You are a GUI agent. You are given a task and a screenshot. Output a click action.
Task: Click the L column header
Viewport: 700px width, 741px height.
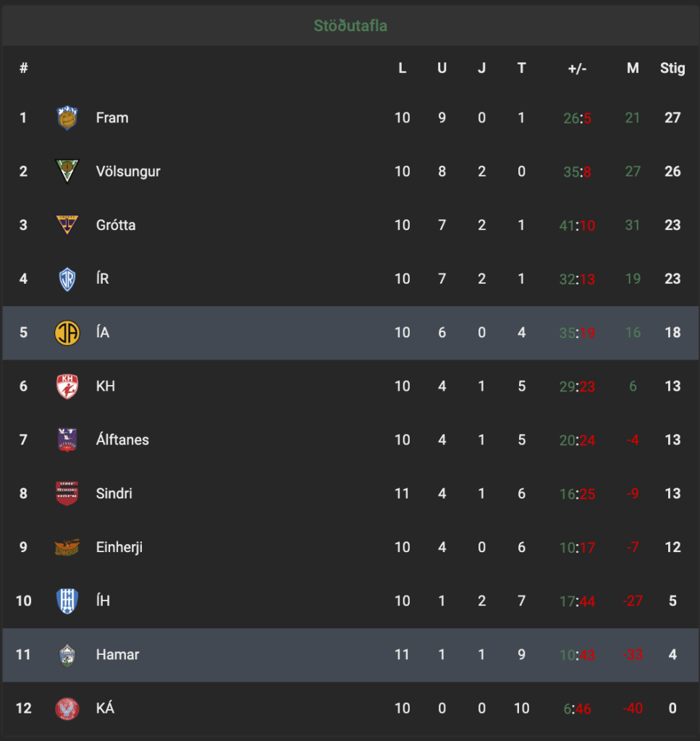tap(402, 69)
